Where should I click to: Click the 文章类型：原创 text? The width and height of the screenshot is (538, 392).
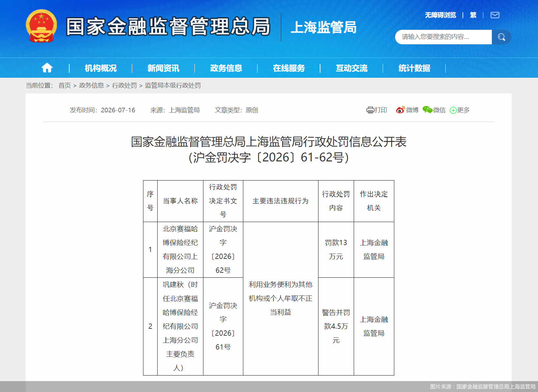(x=236, y=110)
